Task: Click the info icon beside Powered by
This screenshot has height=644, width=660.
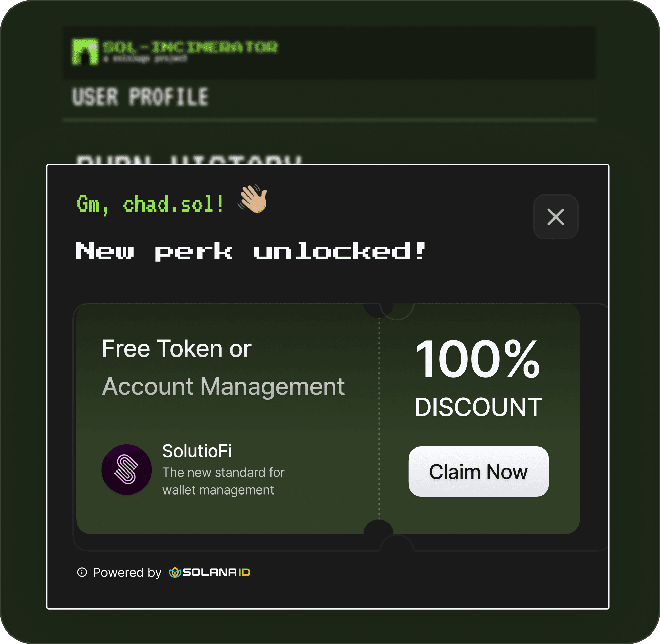Action: (x=82, y=572)
